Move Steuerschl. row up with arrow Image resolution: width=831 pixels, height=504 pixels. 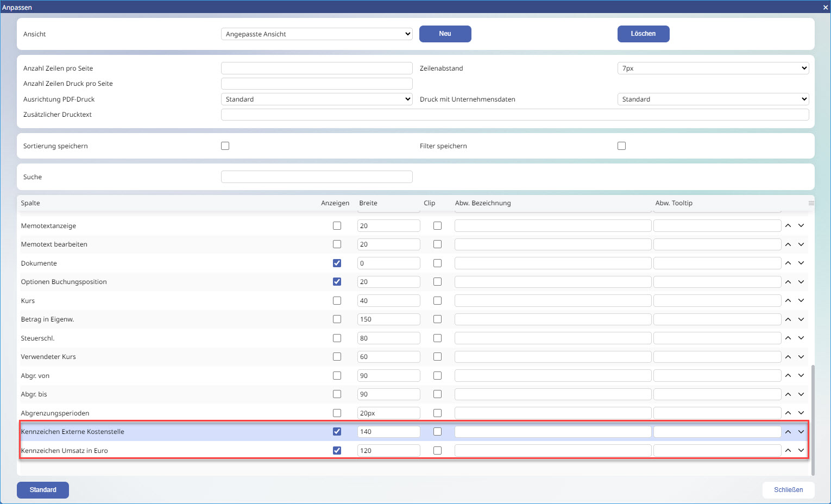coord(788,338)
